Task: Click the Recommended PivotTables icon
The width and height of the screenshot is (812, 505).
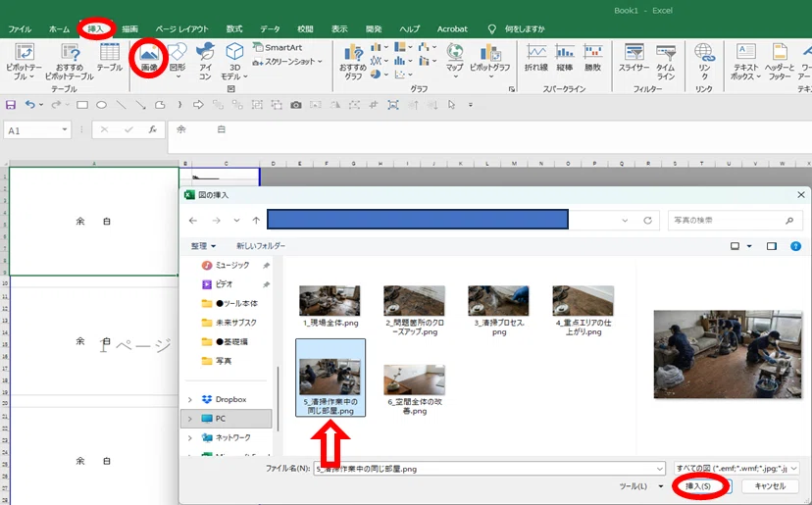Action: tap(70, 52)
